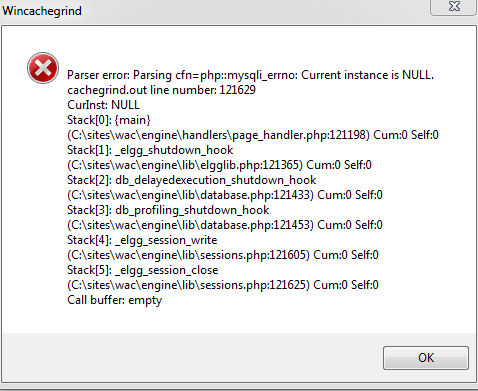
Task: Click the page_handler.php:121198 path line
Action: click(253, 135)
